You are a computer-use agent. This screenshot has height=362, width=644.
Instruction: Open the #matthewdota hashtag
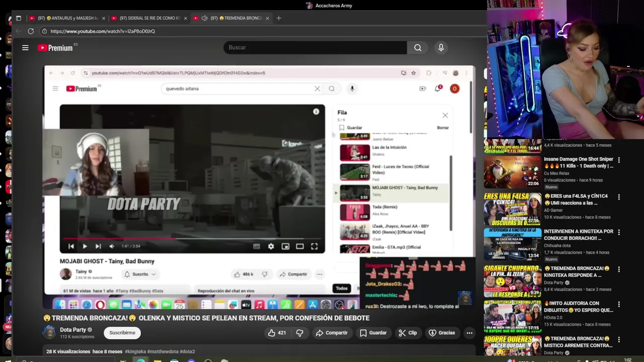pos(163,351)
